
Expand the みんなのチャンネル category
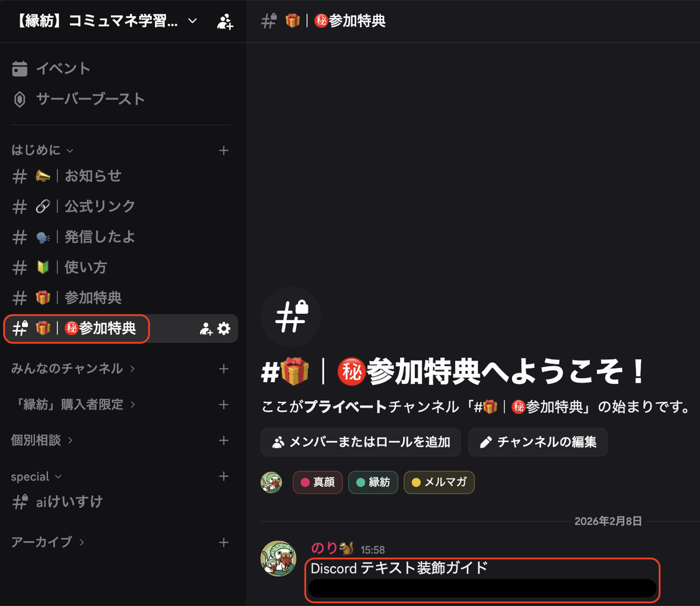(73, 369)
